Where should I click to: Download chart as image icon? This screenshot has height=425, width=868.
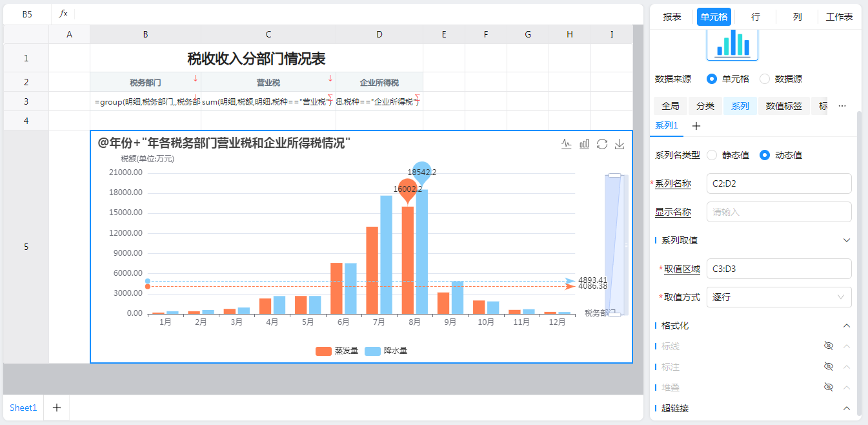click(620, 144)
